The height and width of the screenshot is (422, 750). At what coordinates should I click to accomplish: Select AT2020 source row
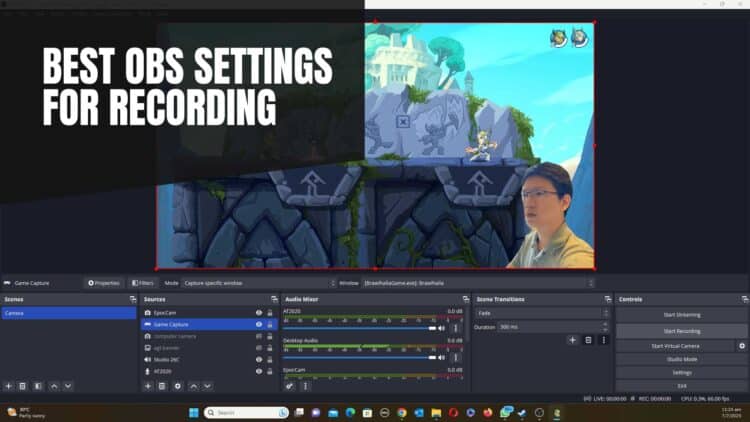click(x=209, y=371)
